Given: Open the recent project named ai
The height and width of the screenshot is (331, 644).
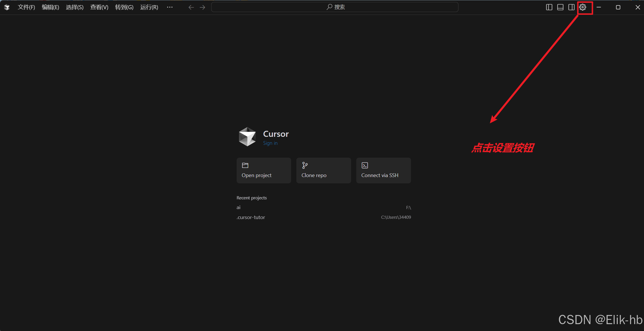Looking at the screenshot, I should coord(239,207).
